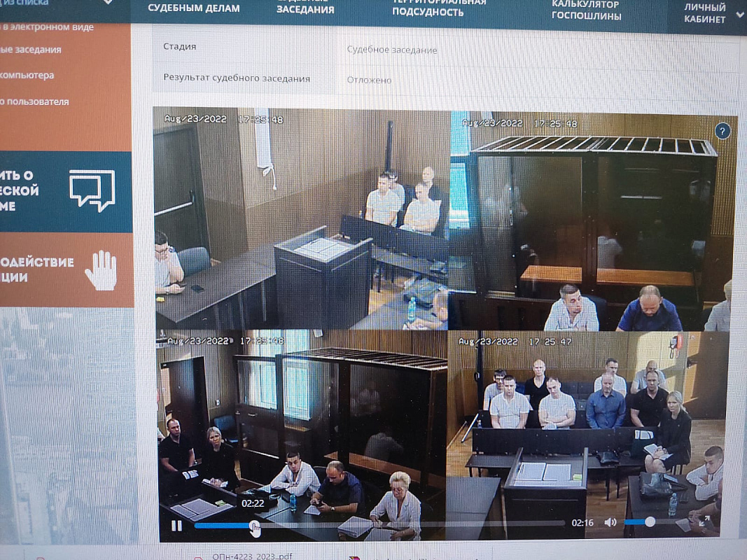
Task: Open the Судебным делам menu
Action: (194, 8)
